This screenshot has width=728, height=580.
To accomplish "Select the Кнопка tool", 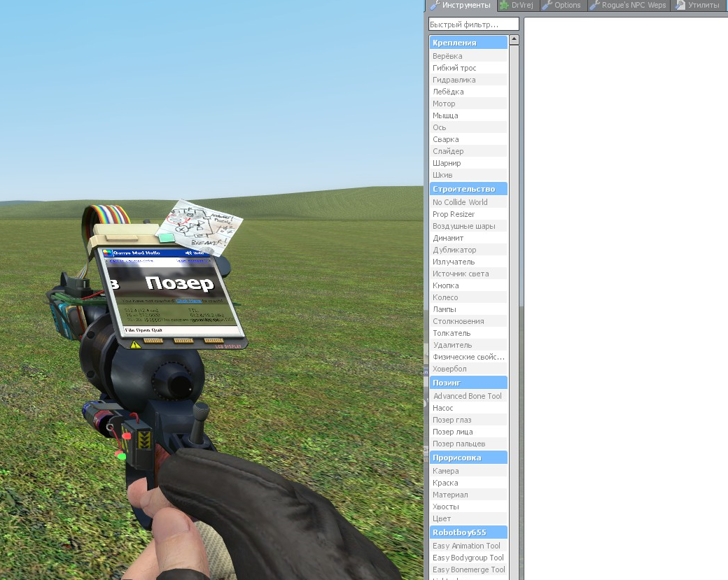I will click(x=468, y=285).
